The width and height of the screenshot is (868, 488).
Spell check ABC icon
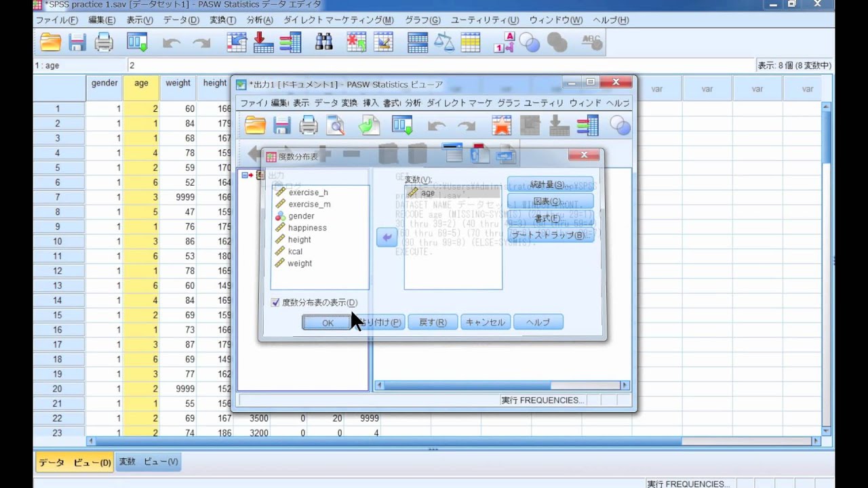tap(592, 43)
